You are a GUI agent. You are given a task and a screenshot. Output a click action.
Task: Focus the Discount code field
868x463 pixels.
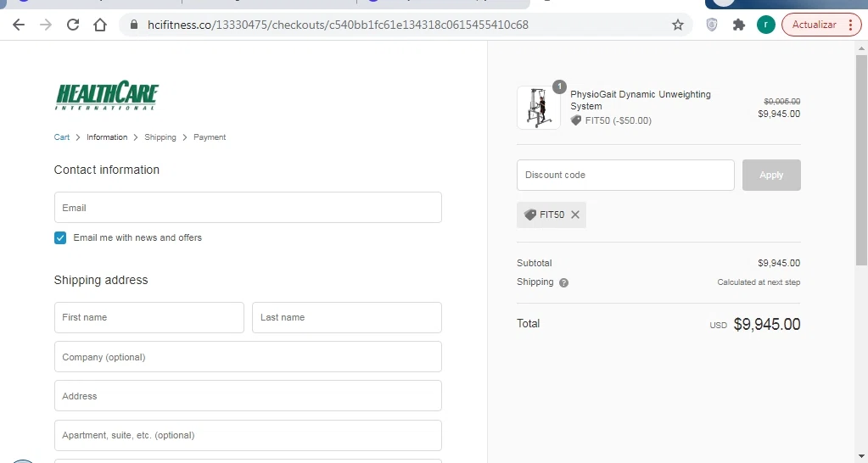[x=625, y=175]
